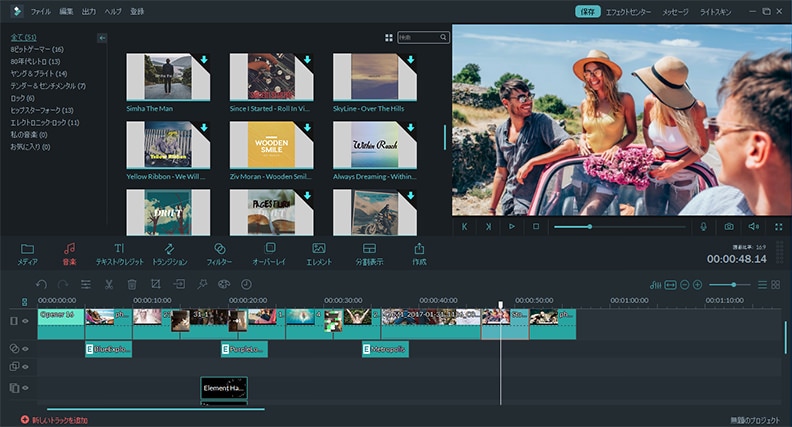This screenshot has height=427, width=792.
Task: Switch to the 音楽 tab
Action: click(x=69, y=254)
